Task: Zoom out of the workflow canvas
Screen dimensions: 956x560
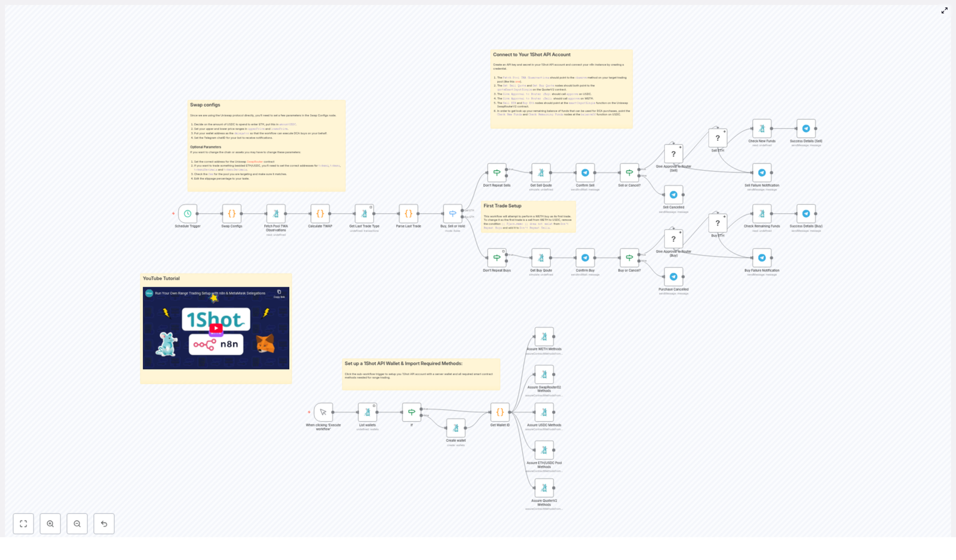Action: point(77,524)
